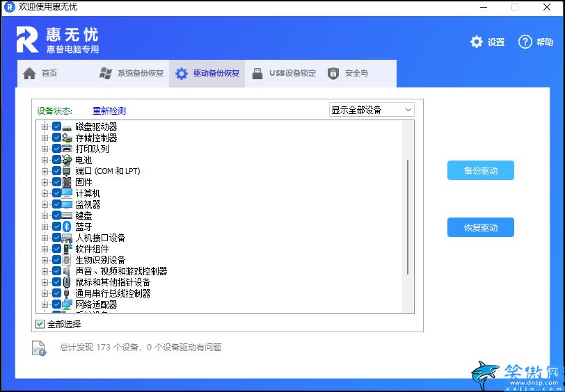
Task: Uncheck the 蓝牙 checkbox
Action: click(56, 227)
